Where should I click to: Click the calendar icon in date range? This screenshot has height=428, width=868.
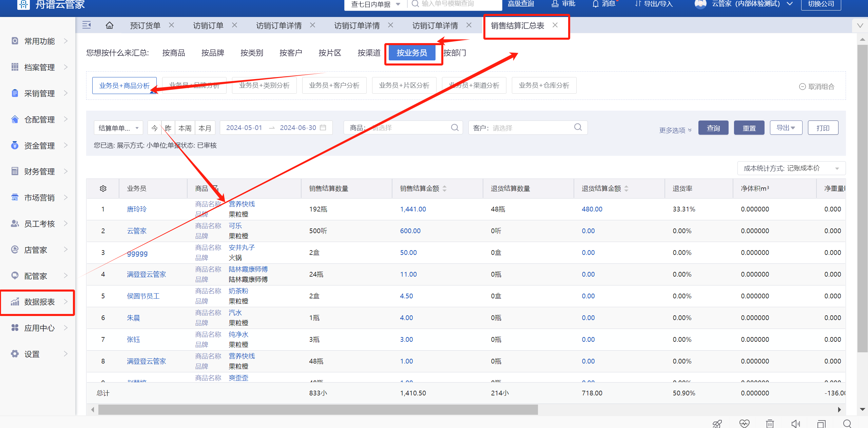pos(323,128)
